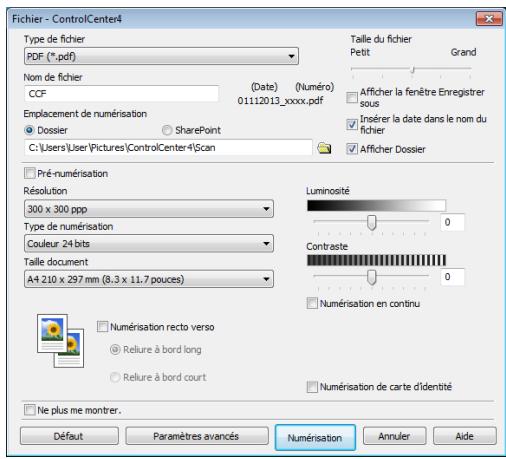Uncheck Insérer la date dans le nom
Image resolution: width=506 pixels, height=459 pixels.
pos(352,124)
